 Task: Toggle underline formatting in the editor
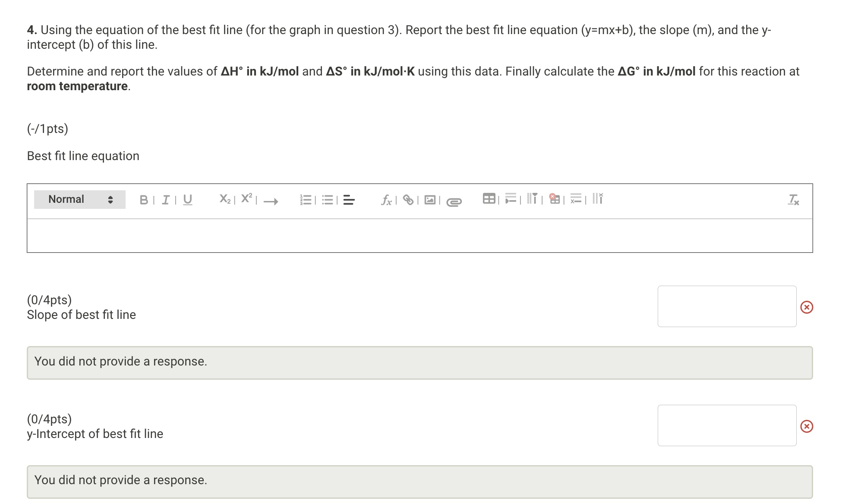[x=187, y=199]
